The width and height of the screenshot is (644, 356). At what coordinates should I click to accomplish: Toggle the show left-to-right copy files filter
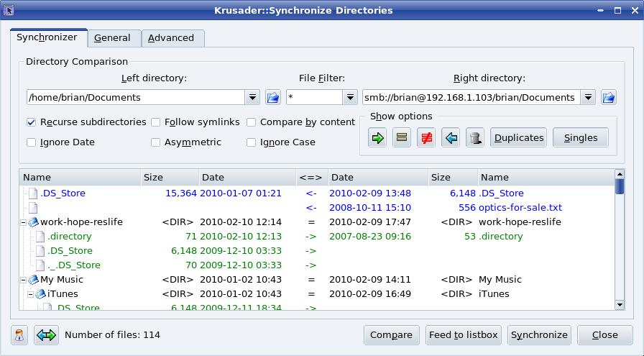coord(377,137)
